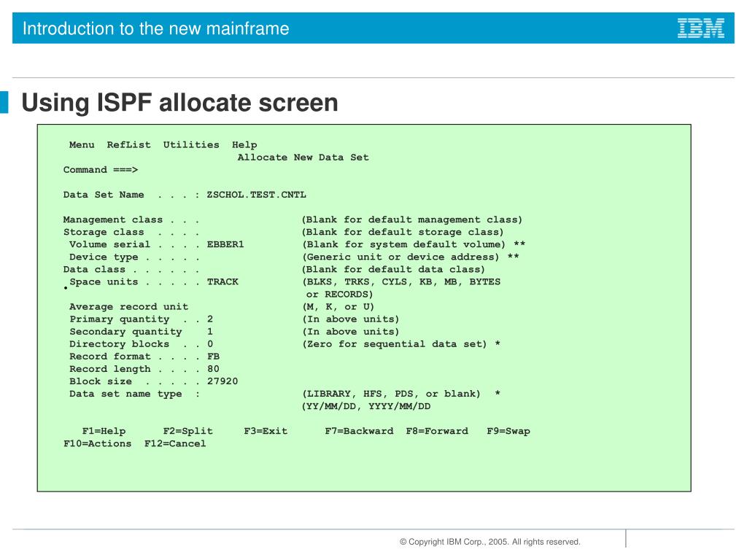Click the hint '(Blank for default data class)'
The width and height of the screenshot is (747, 560).
(x=393, y=270)
